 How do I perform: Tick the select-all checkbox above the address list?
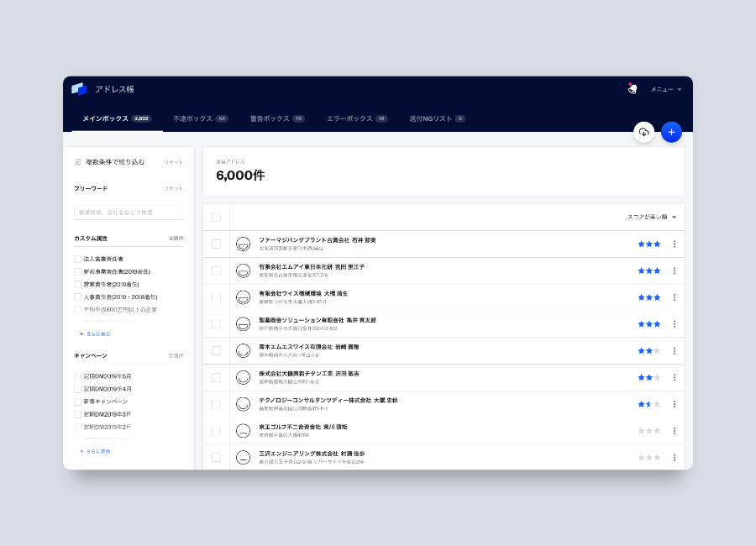click(x=215, y=216)
